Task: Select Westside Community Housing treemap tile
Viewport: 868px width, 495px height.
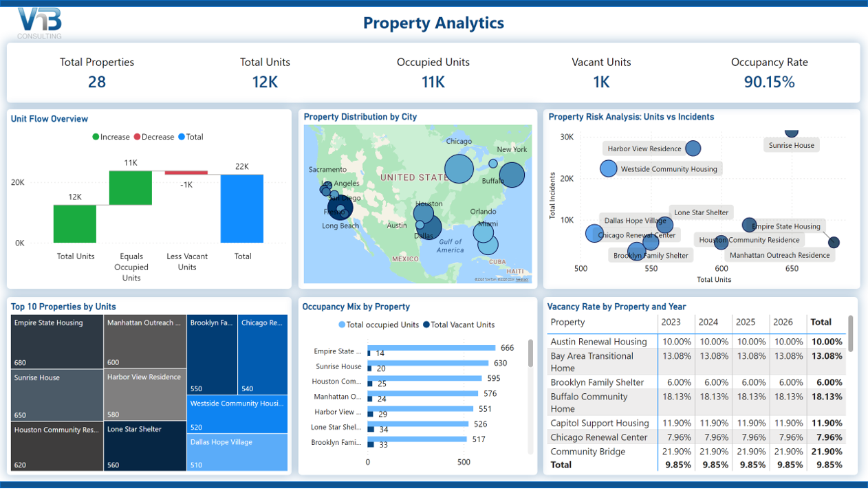Action: (x=237, y=415)
